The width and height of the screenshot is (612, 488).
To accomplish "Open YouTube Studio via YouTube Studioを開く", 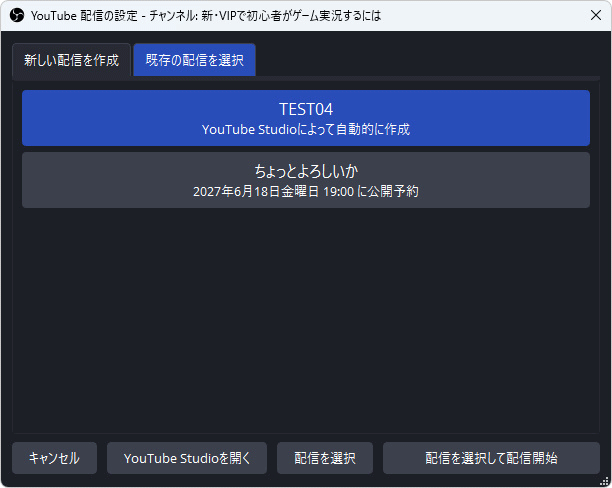I will click(x=187, y=458).
